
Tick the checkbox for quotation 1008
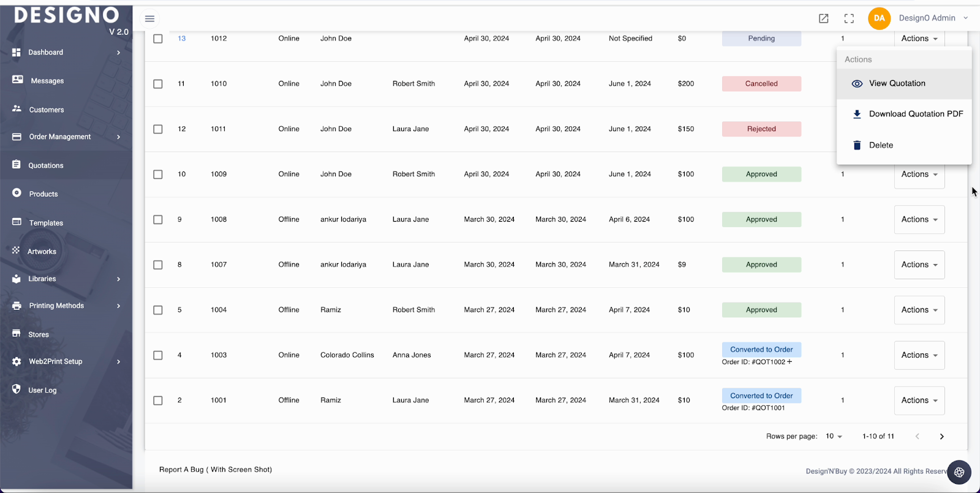(158, 220)
